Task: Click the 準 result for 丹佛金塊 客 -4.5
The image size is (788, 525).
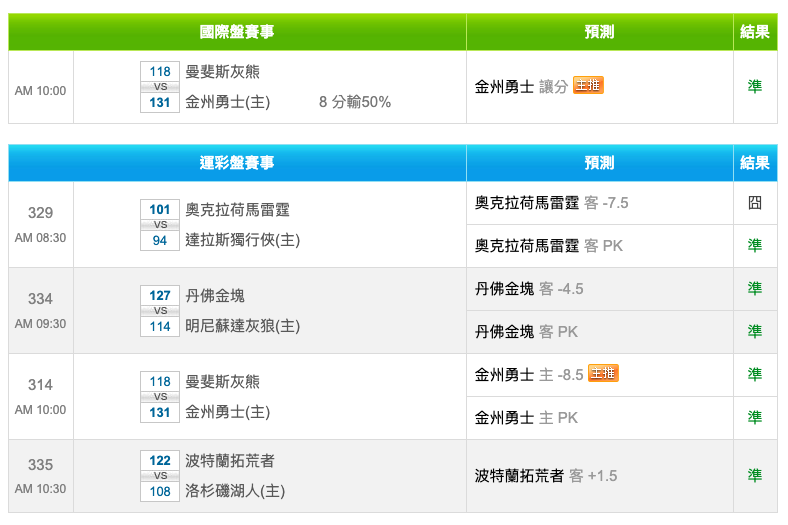Action: coord(755,289)
